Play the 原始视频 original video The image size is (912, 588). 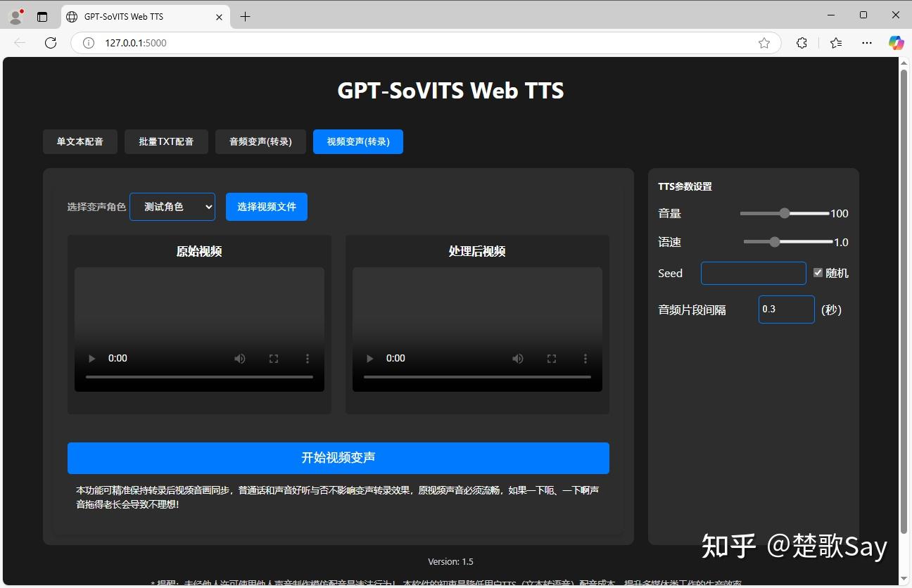tap(91, 358)
